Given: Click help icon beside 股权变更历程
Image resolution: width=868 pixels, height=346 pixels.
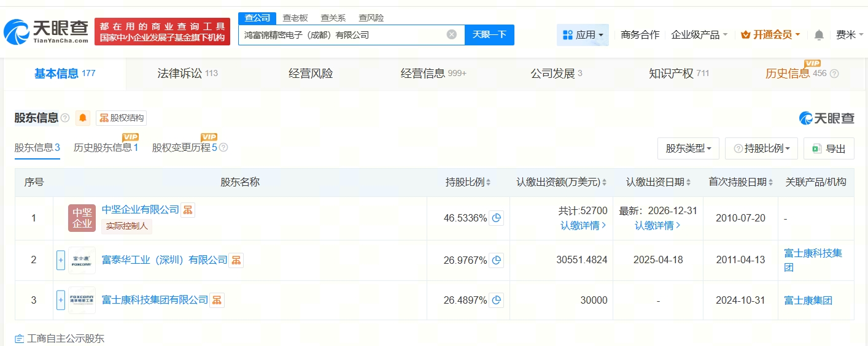Looking at the screenshot, I should pos(223,147).
